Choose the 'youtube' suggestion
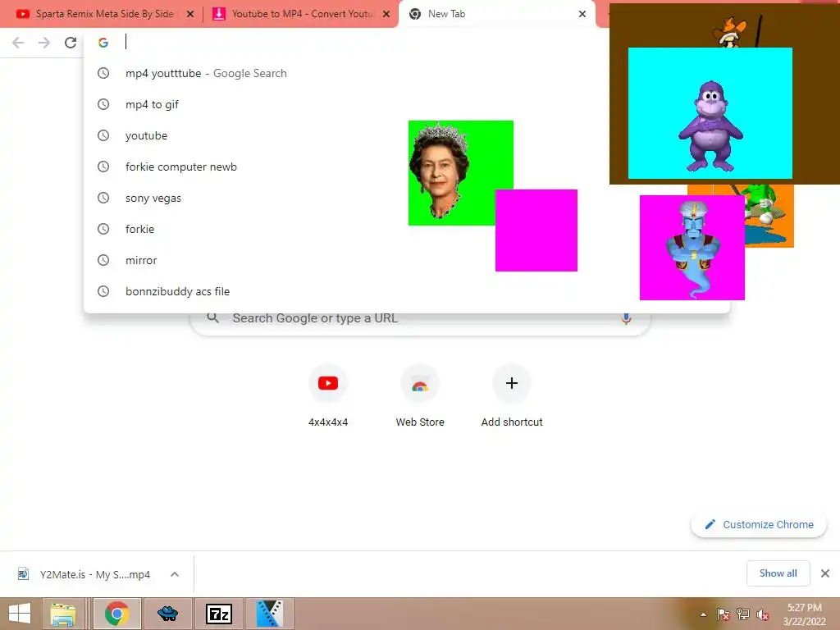This screenshot has width=840, height=630. (407, 135)
